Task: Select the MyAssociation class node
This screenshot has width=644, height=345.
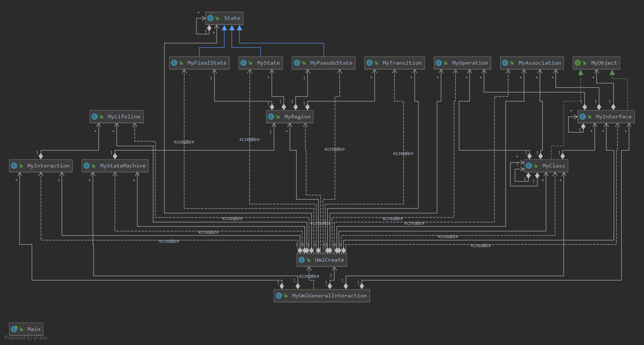Action: (x=532, y=63)
